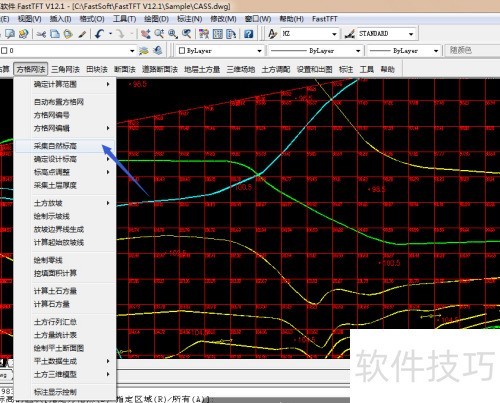Click the Cut scissors icon
Viewport: 500px width, 403px height.
point(41,34)
